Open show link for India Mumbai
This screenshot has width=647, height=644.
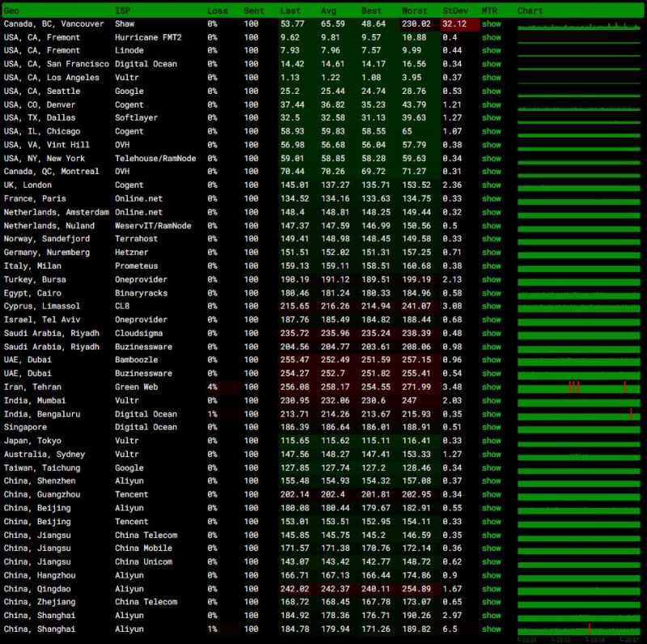tap(491, 400)
